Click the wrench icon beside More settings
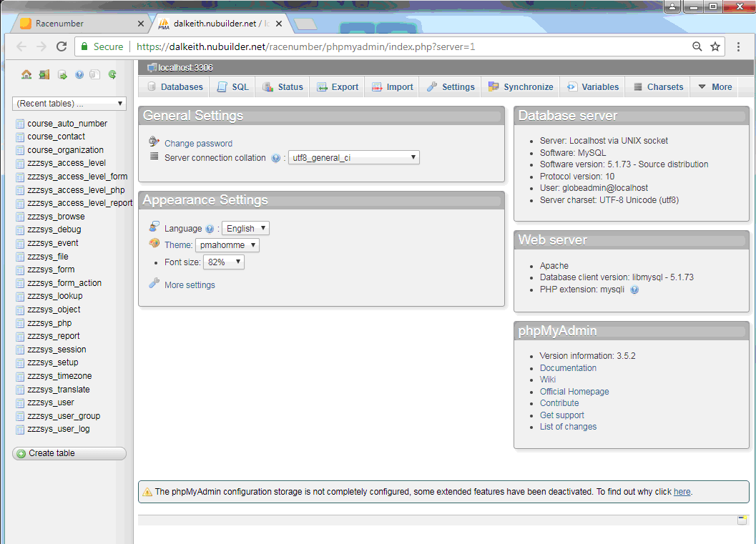Screen dimensions: 756x544 pyautogui.click(x=154, y=283)
